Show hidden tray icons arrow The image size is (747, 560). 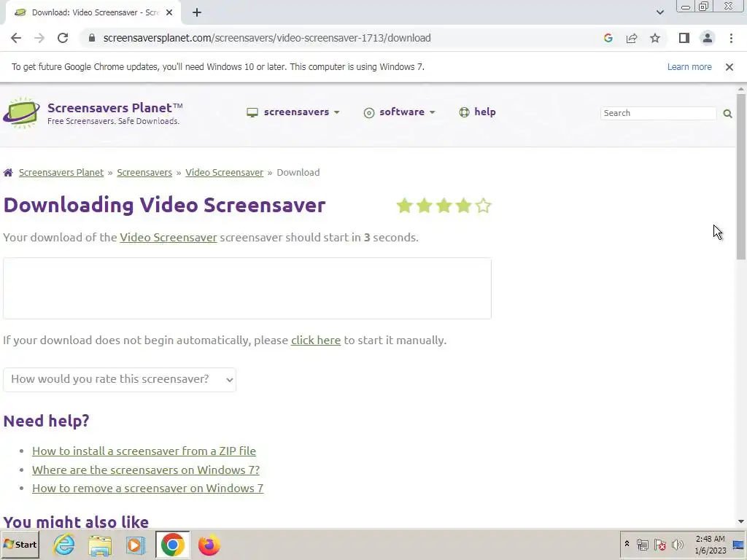pos(627,544)
